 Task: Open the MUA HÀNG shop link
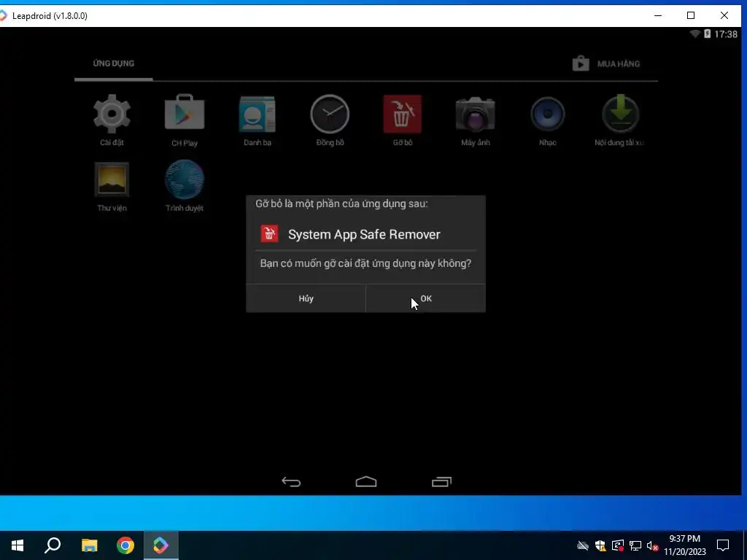point(606,64)
